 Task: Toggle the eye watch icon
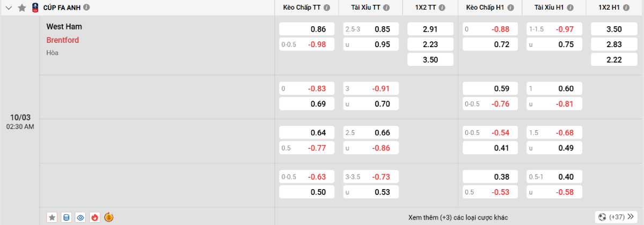(x=80, y=217)
